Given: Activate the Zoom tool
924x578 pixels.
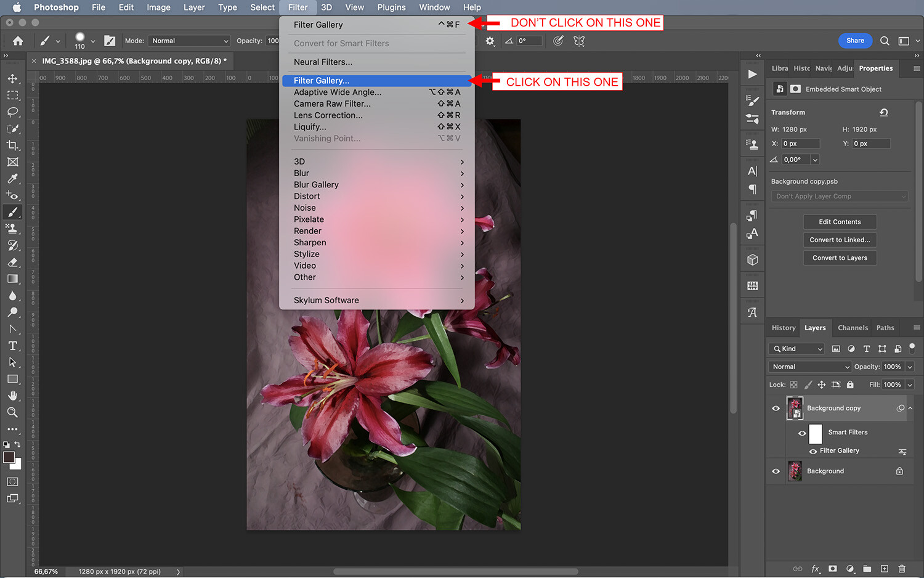Looking at the screenshot, I should 12,412.
